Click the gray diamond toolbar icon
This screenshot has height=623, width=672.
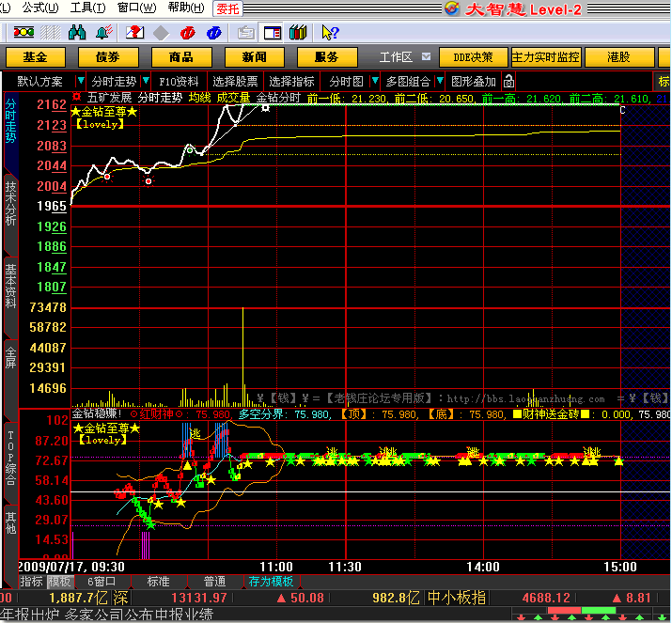coord(161,33)
